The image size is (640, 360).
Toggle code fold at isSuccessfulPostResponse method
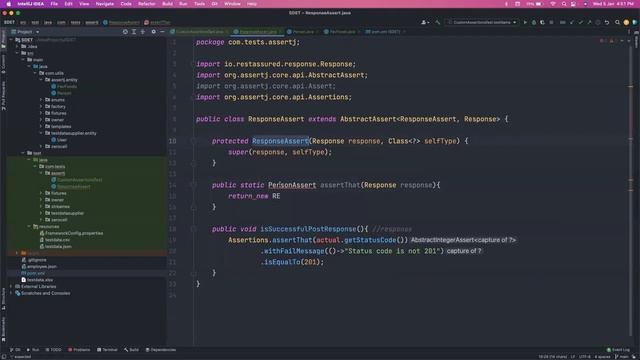click(x=193, y=229)
